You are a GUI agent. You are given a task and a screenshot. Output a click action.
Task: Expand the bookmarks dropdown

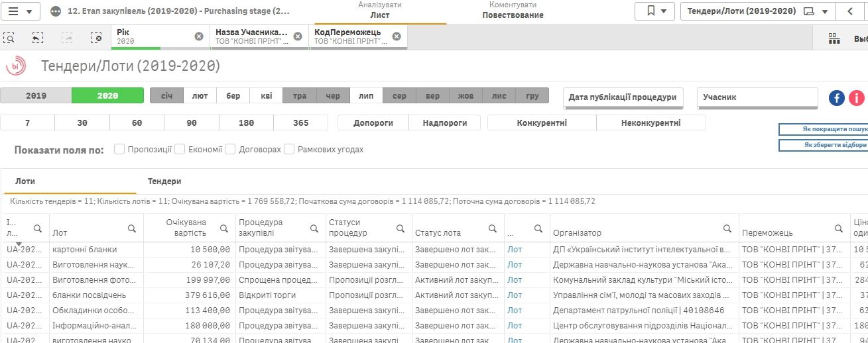click(654, 11)
